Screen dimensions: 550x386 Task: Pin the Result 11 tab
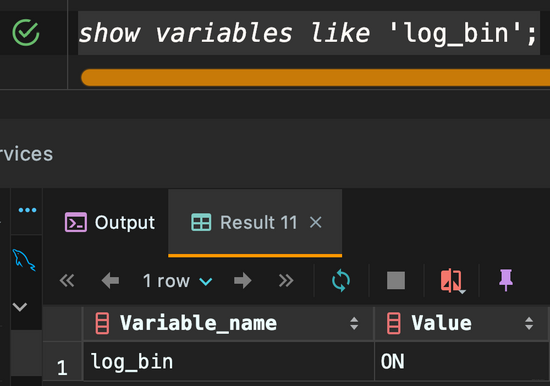tap(506, 280)
